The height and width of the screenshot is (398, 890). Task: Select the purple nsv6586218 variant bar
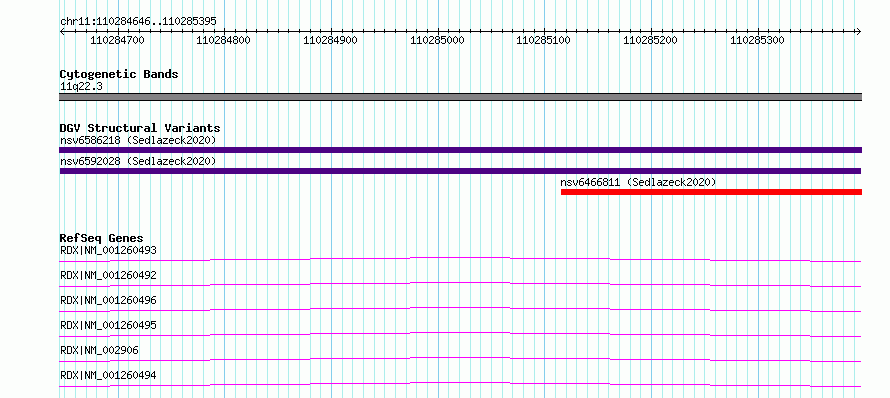tap(460, 150)
